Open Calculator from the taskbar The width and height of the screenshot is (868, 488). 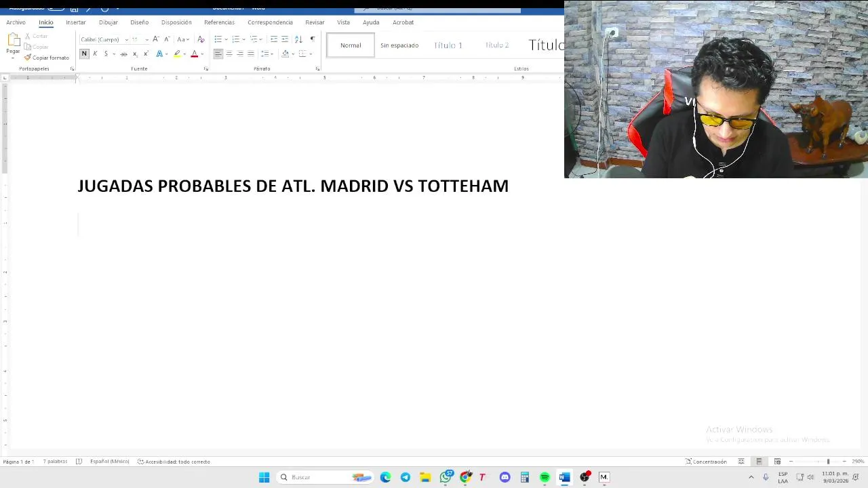pyautogui.click(x=525, y=477)
